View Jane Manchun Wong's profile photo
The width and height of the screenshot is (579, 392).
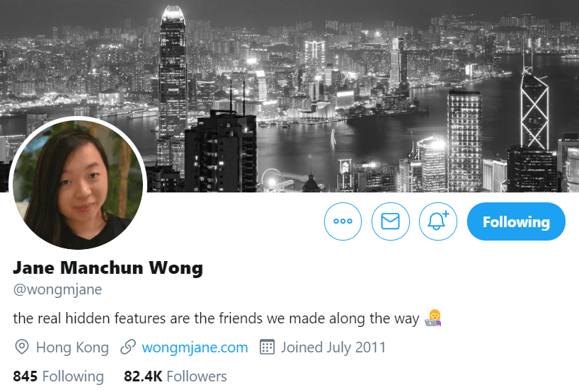click(x=78, y=185)
